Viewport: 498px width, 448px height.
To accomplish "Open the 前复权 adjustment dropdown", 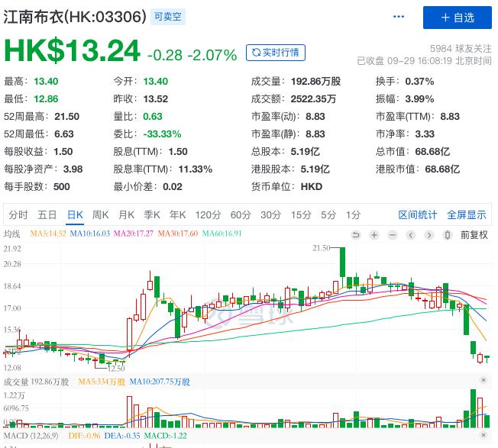I will click(474, 235).
